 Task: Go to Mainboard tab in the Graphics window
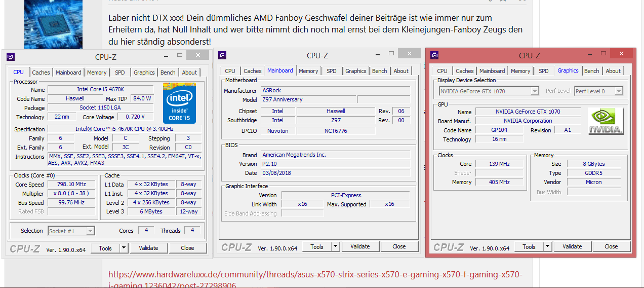coord(492,71)
